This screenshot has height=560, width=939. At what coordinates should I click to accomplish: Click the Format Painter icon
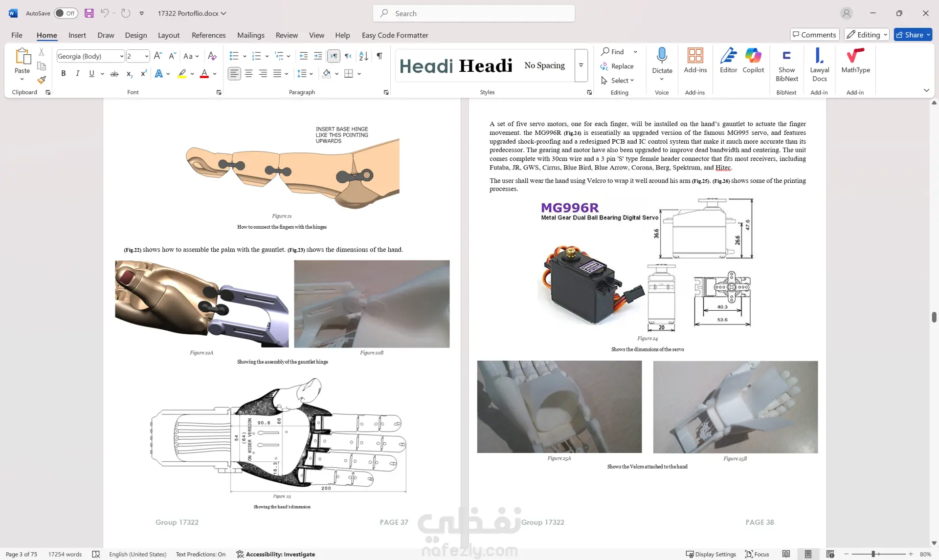(42, 80)
